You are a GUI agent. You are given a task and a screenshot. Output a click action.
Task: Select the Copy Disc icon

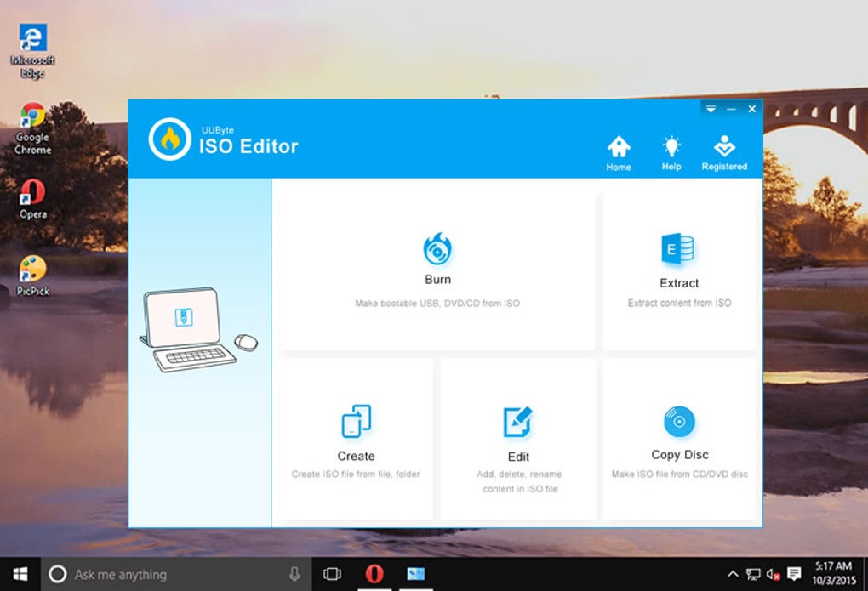(x=678, y=419)
